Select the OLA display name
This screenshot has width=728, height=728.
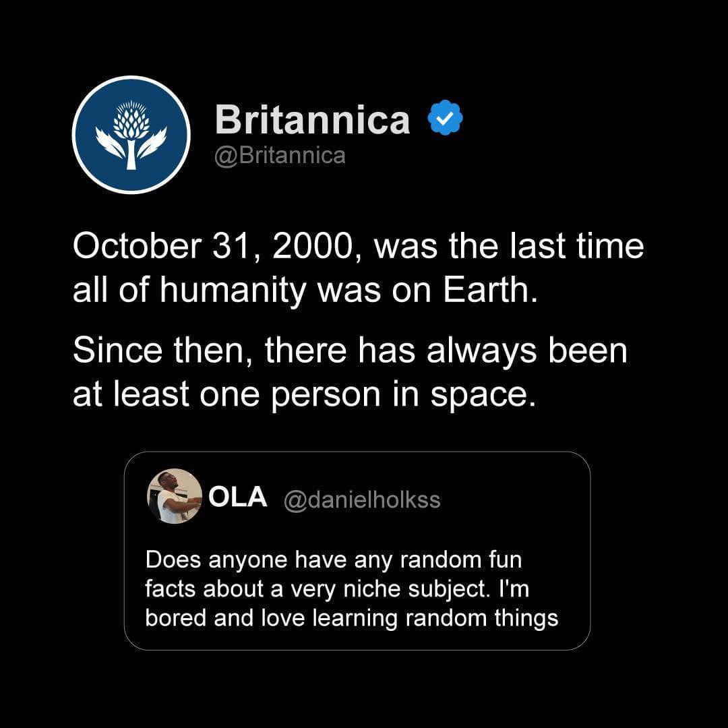point(238,497)
